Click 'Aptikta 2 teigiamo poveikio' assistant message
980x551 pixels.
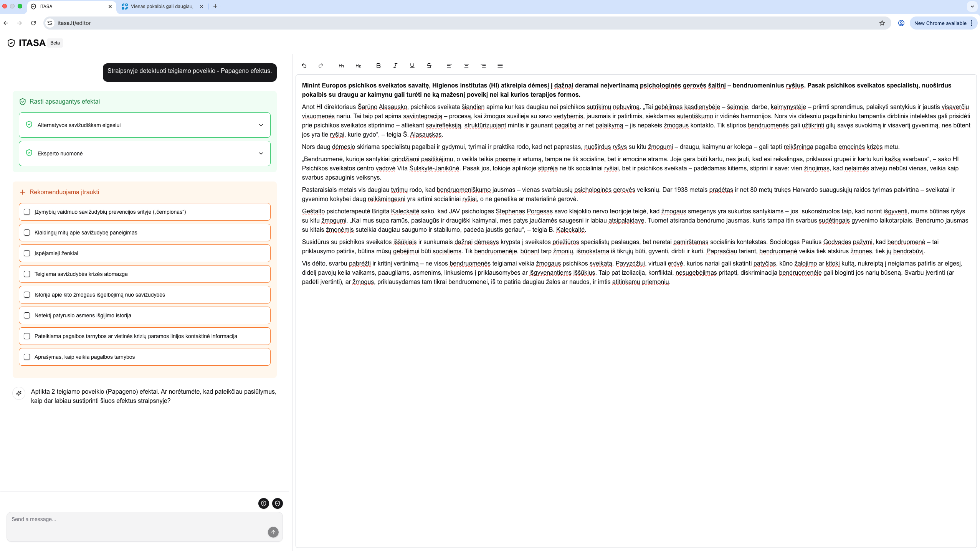click(154, 396)
